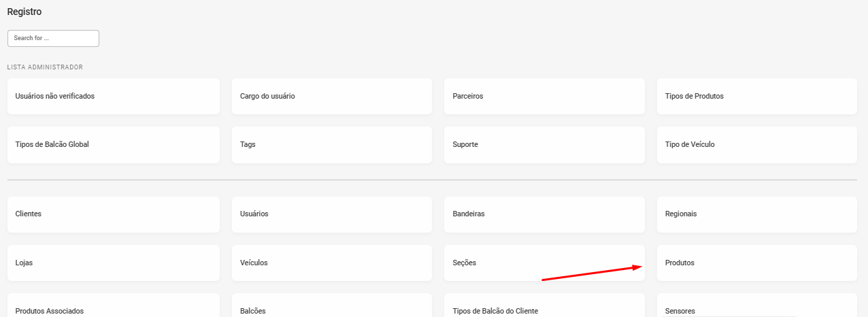Click the Search for input field

(x=53, y=38)
